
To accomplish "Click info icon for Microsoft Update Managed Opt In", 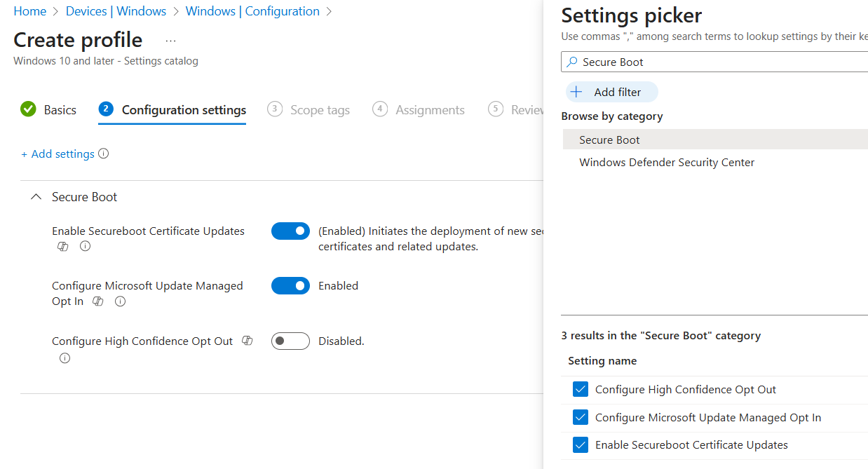I will (120, 301).
